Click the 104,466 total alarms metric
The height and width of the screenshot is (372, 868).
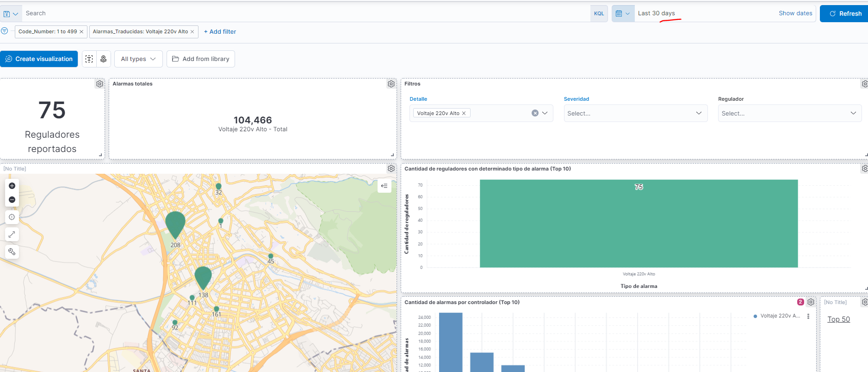pos(253,120)
